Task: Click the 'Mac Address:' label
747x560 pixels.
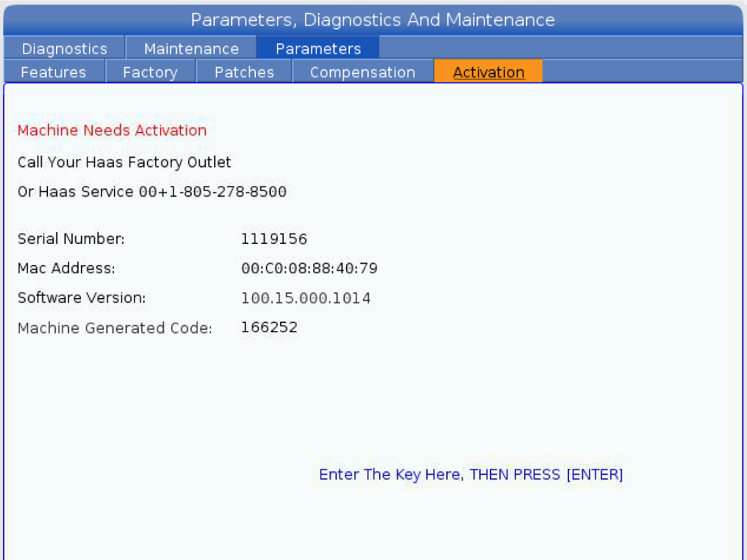Action: (x=67, y=269)
